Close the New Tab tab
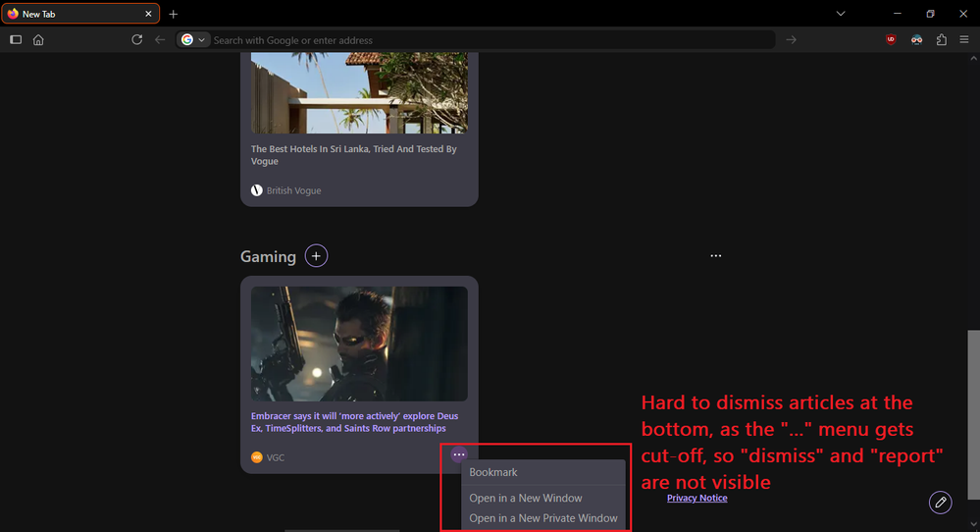Image resolution: width=980 pixels, height=532 pixels. (x=148, y=14)
